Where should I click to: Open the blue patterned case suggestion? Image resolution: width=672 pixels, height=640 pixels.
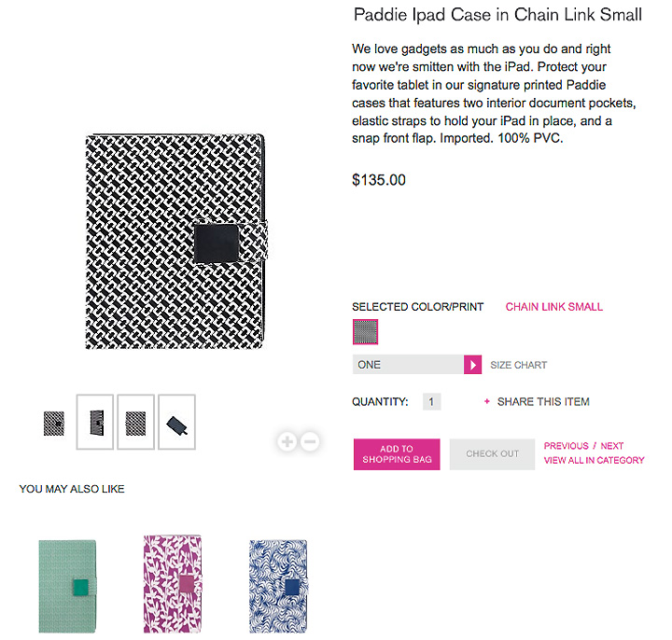point(278,587)
